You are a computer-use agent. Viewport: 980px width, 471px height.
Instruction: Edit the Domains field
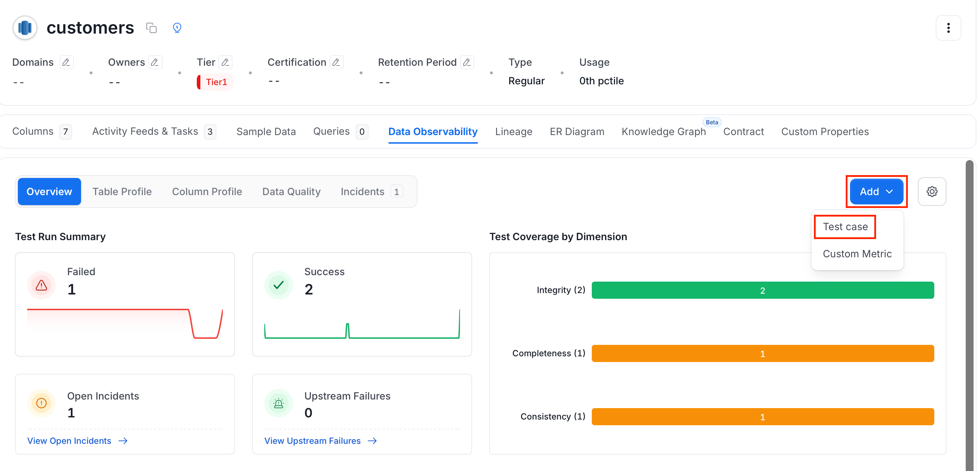(x=66, y=62)
